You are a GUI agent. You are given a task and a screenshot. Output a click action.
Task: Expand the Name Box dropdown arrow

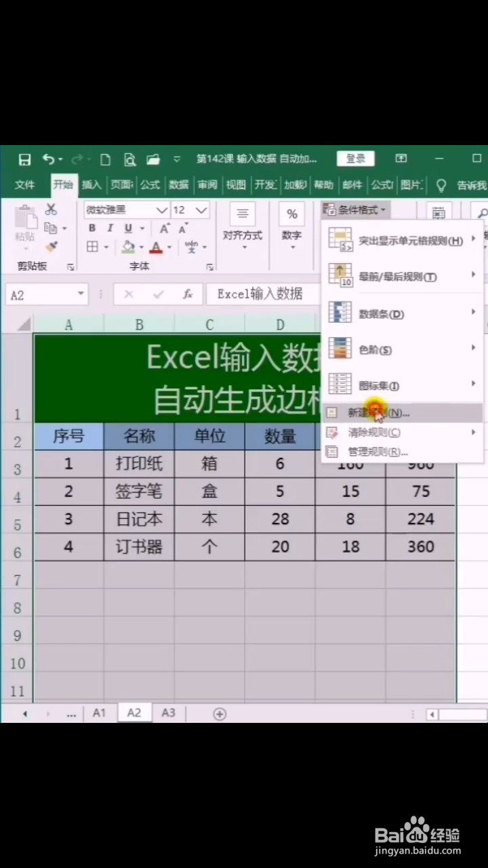tap(81, 294)
